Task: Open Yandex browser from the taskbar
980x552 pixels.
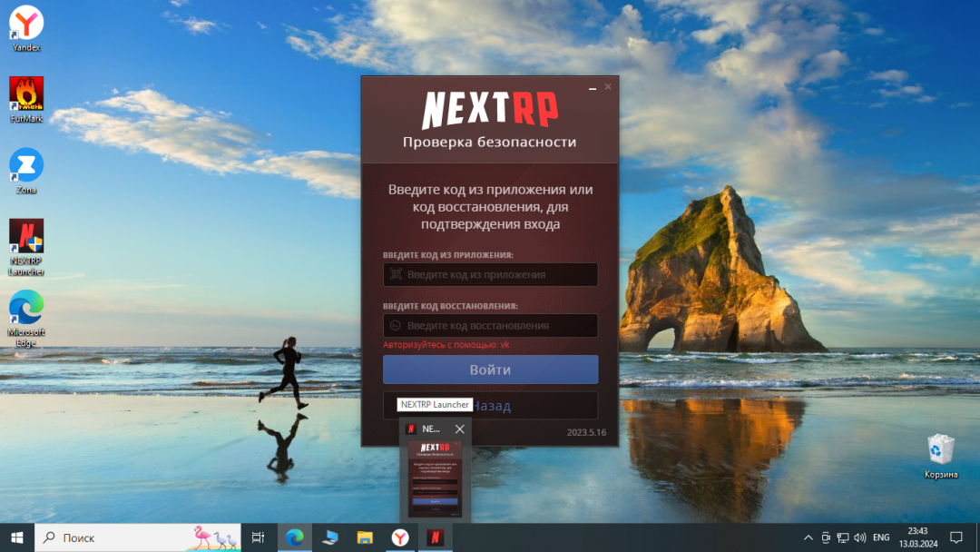Action: [x=400, y=537]
